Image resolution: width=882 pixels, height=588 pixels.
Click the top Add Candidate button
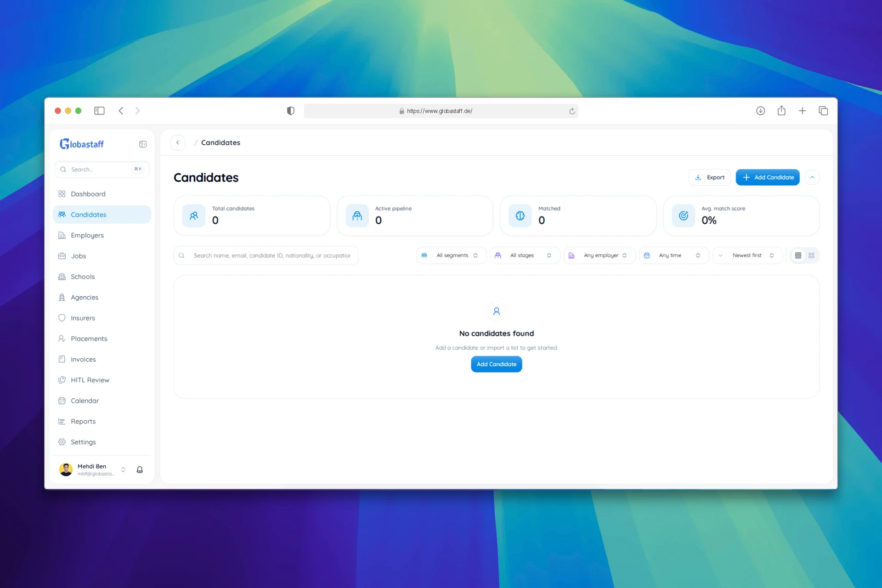(768, 177)
